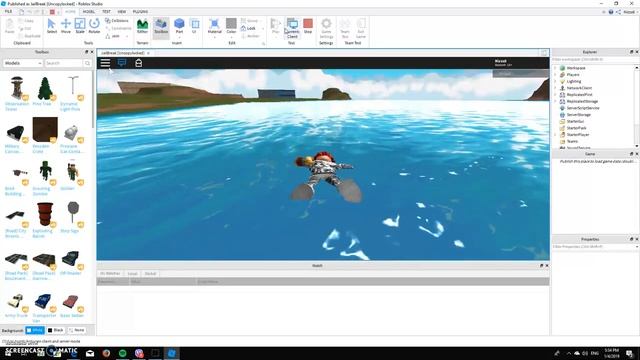Switch to the PLUGINS ribbon tab
Image resolution: width=640 pixels, height=360 pixels.
pos(140,11)
